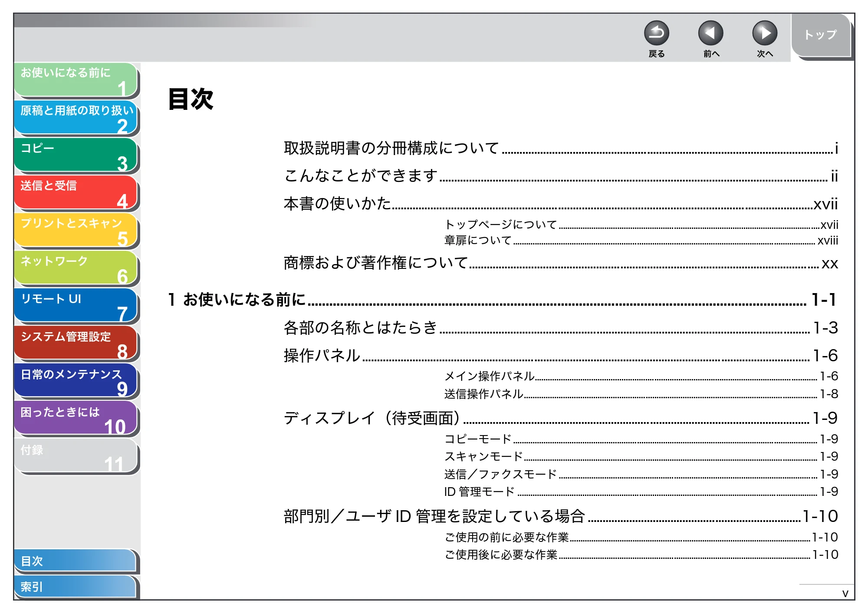Open 商標および著作権について entry
The width and height of the screenshot is (868, 614).
[x=561, y=263]
